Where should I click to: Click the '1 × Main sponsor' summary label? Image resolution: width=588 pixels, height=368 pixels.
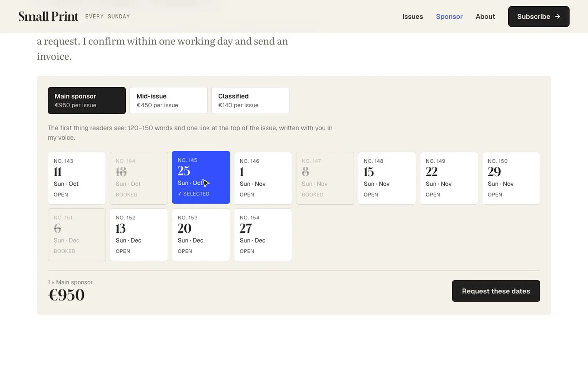(x=70, y=282)
